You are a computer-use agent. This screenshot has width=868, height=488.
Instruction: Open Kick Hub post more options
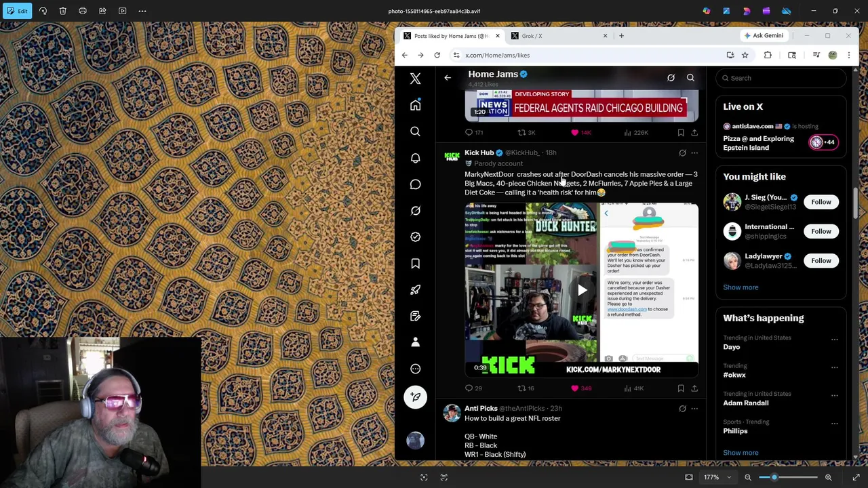(694, 153)
